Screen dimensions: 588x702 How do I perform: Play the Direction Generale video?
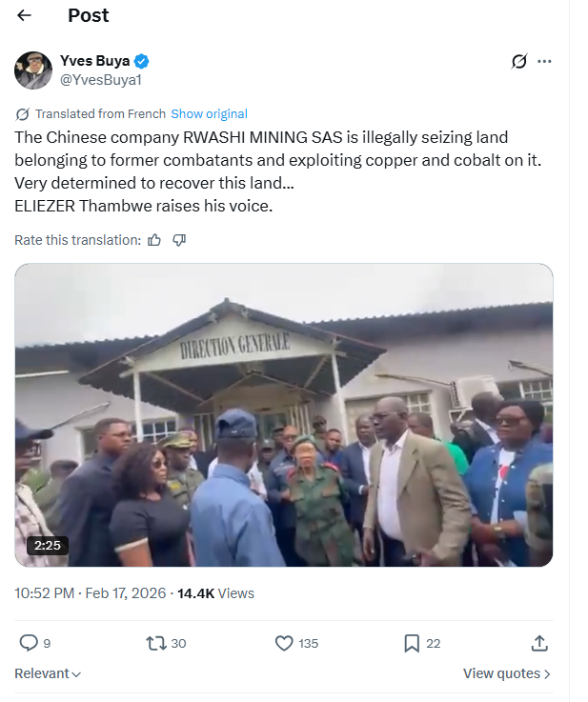pyautogui.click(x=284, y=415)
